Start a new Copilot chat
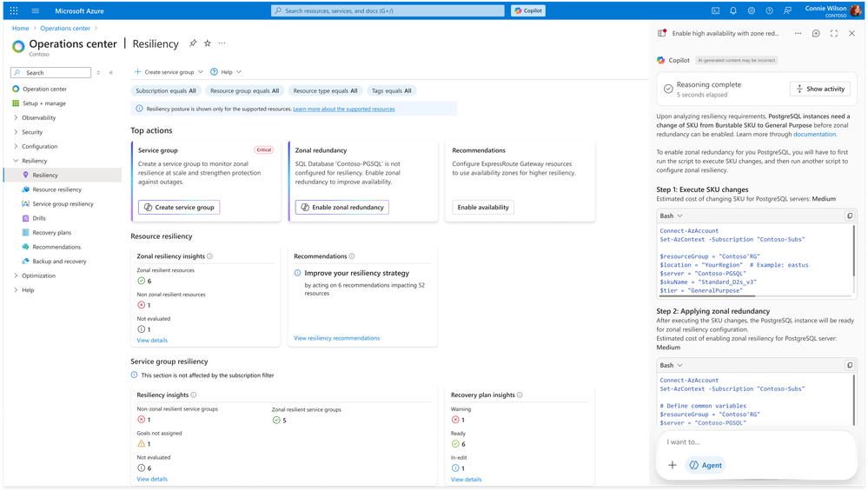 816,33
